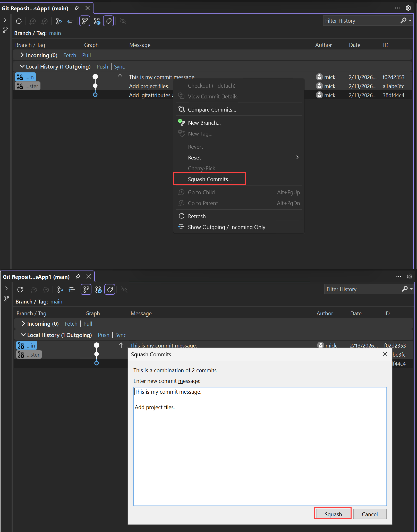This screenshot has height=532, width=417.
Task: Expand the Reset submenu arrow
Action: coord(297,157)
